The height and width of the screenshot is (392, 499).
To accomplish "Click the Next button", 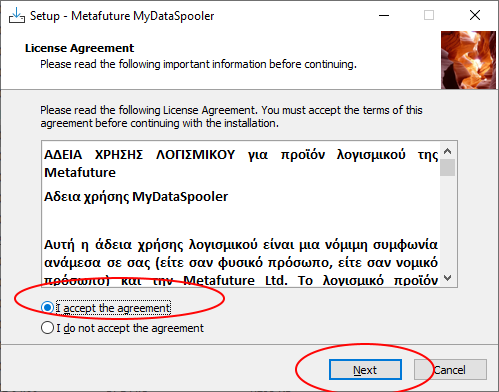I will coord(365,369).
